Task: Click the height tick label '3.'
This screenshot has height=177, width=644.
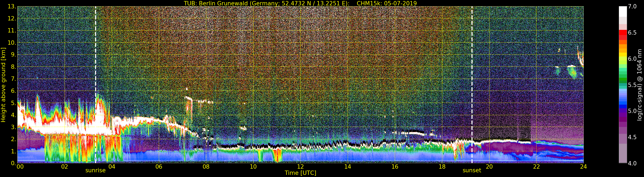Action: click(13, 127)
